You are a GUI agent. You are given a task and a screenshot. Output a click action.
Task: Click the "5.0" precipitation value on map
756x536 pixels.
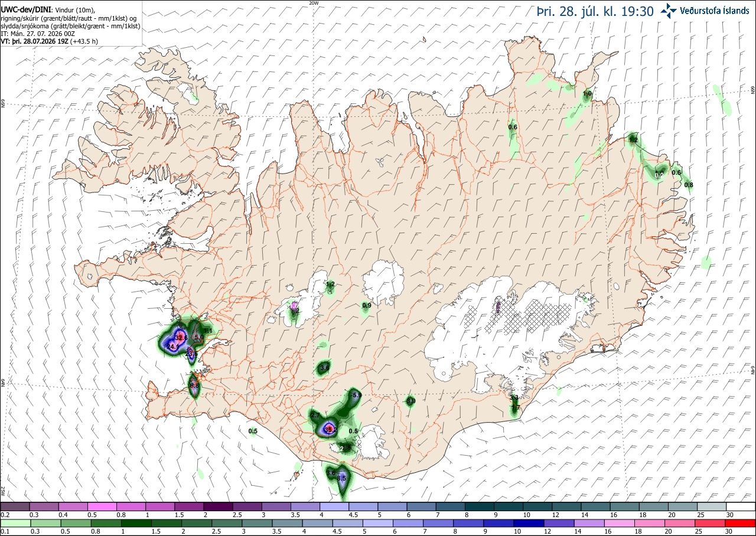click(199, 337)
